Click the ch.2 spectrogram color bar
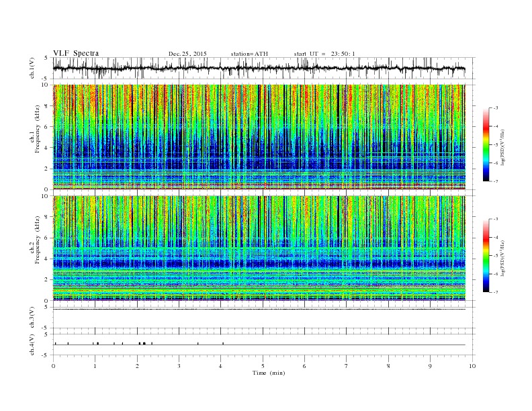This screenshot has width=532, height=411. pos(486,255)
